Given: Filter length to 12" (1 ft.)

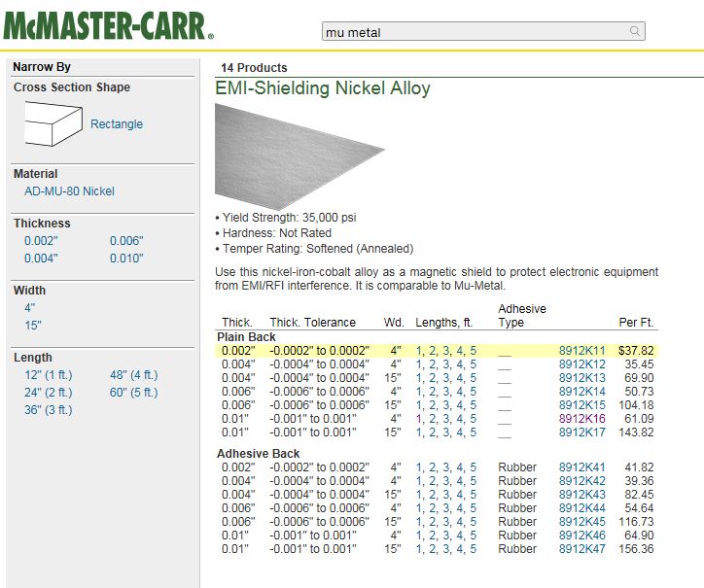Looking at the screenshot, I should [48, 375].
